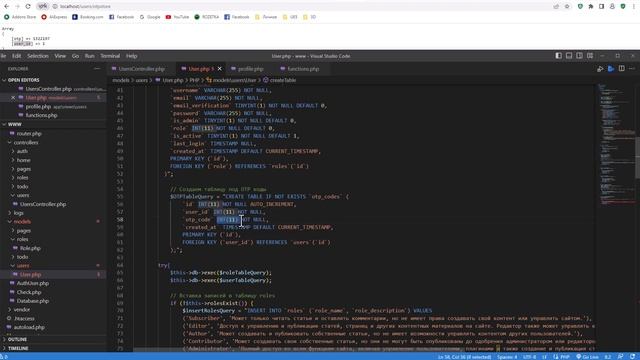Click the Go Live status bar button
This screenshot has height=360, width=640.
point(587,357)
